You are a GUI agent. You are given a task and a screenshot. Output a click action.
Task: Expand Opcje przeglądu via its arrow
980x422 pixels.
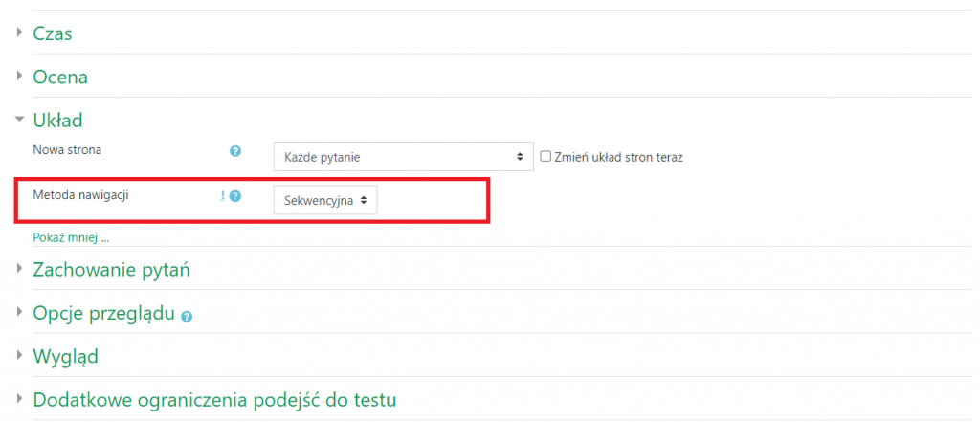tap(20, 311)
